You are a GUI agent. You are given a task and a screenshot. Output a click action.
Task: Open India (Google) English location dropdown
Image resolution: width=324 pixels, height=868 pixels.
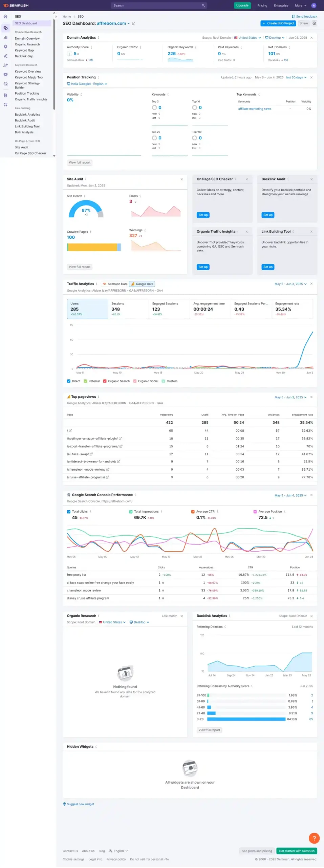87,84
